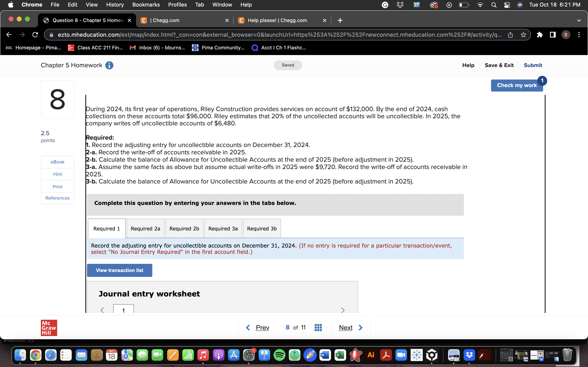Click the Submit link

(x=533, y=65)
